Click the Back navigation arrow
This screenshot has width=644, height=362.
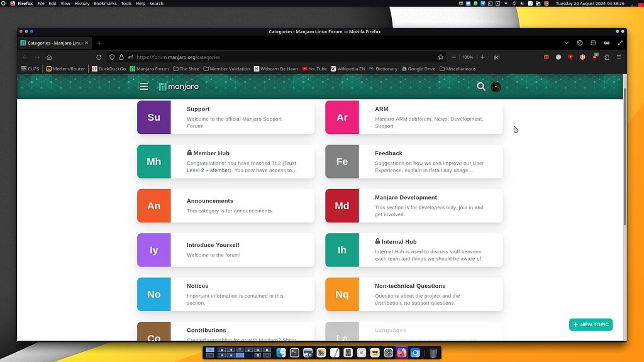coord(25,57)
